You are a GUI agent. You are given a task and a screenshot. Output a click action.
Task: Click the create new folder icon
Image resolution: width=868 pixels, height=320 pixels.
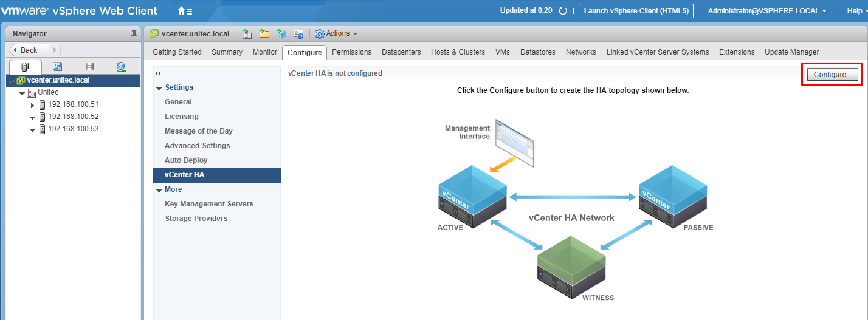pos(264,34)
